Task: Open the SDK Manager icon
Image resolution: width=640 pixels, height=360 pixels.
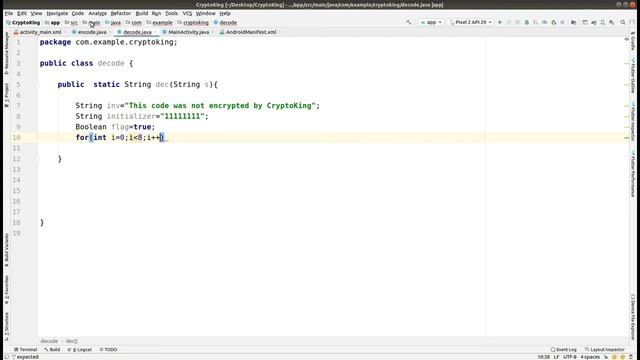Action: click(611, 22)
